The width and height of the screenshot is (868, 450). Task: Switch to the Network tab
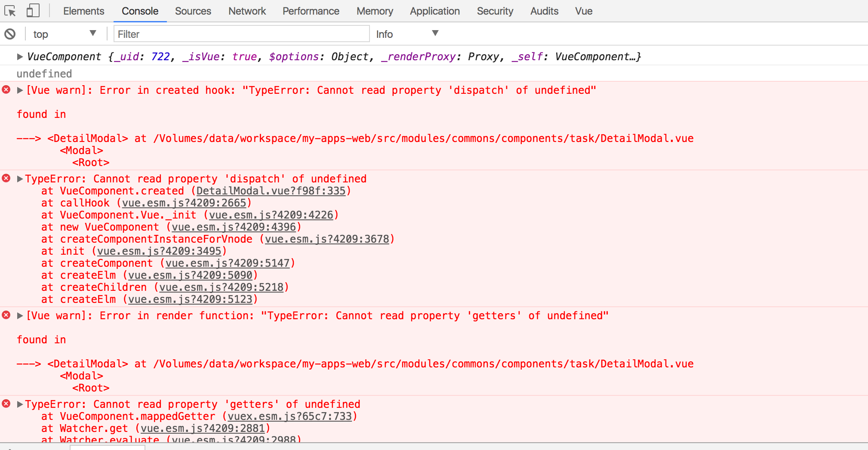[x=247, y=11]
